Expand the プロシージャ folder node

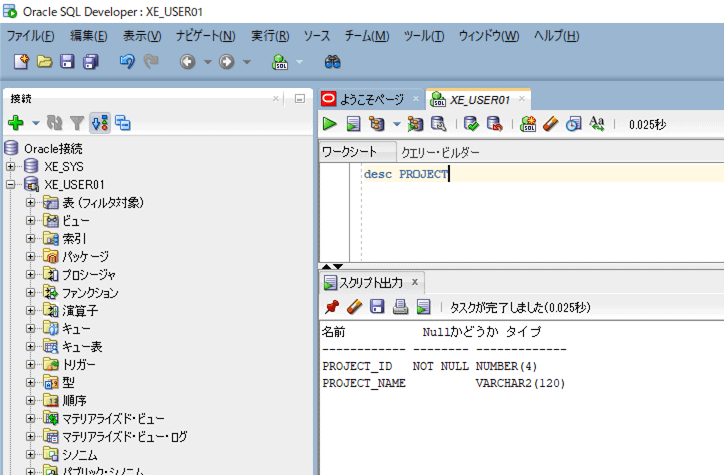point(30,275)
